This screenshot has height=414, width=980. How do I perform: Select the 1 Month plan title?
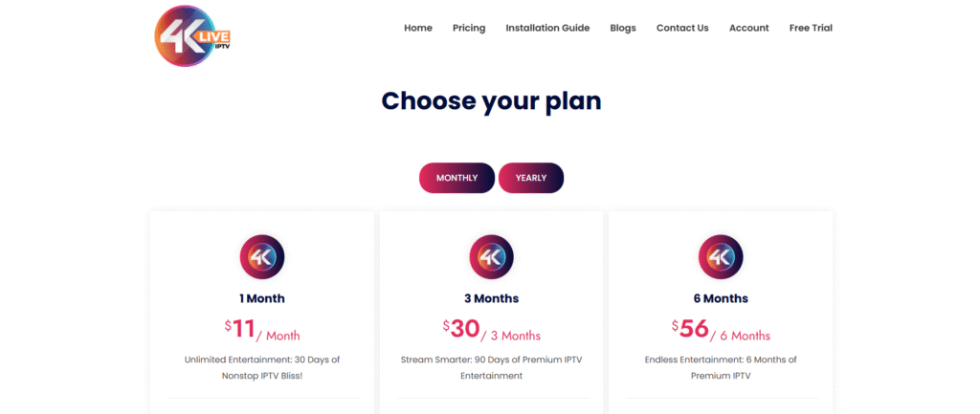tap(261, 298)
